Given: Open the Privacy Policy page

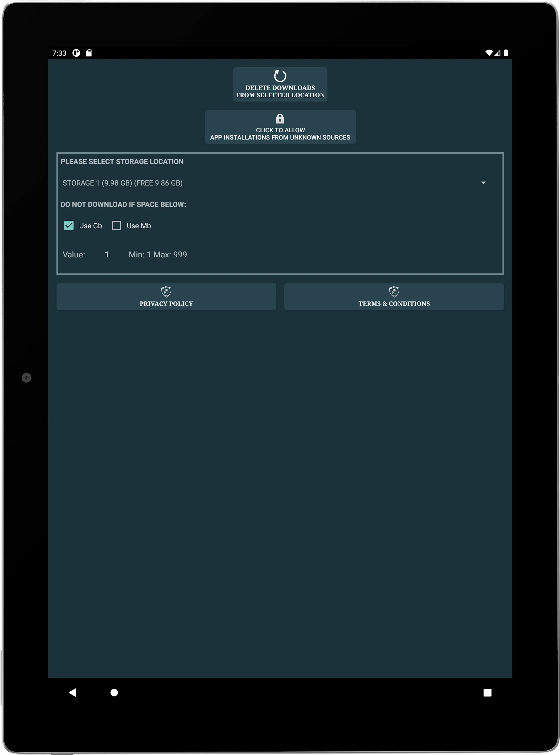Looking at the screenshot, I should pyautogui.click(x=166, y=296).
